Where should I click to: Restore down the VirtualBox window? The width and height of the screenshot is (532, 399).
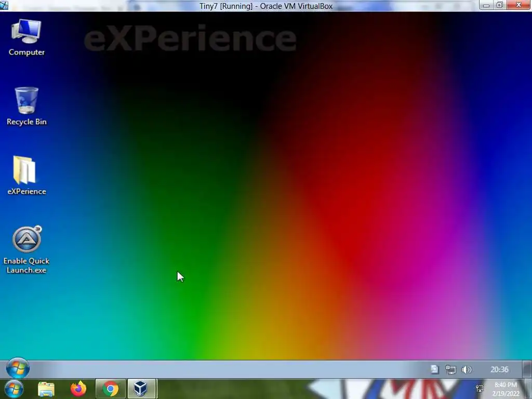pyautogui.click(x=499, y=5)
